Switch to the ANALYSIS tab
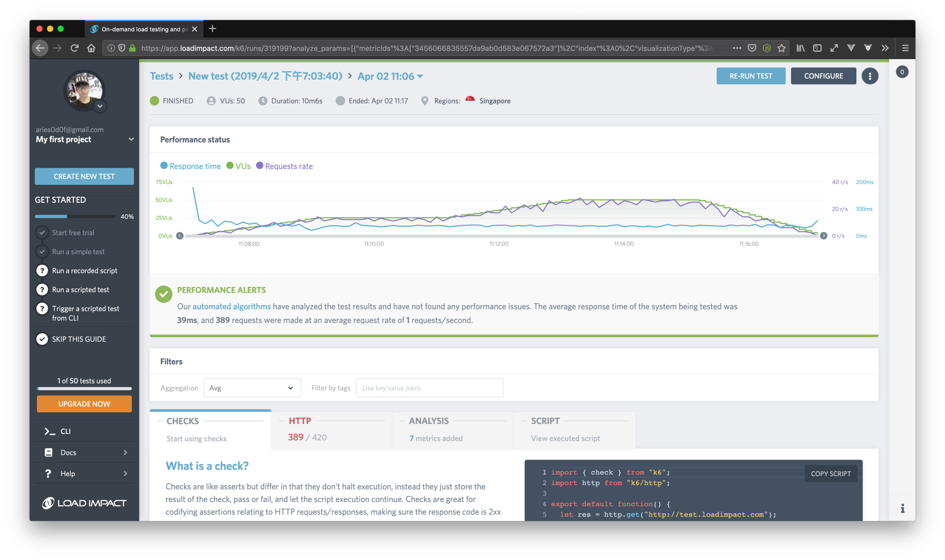Viewport: 945px width, 560px height. [x=452, y=430]
